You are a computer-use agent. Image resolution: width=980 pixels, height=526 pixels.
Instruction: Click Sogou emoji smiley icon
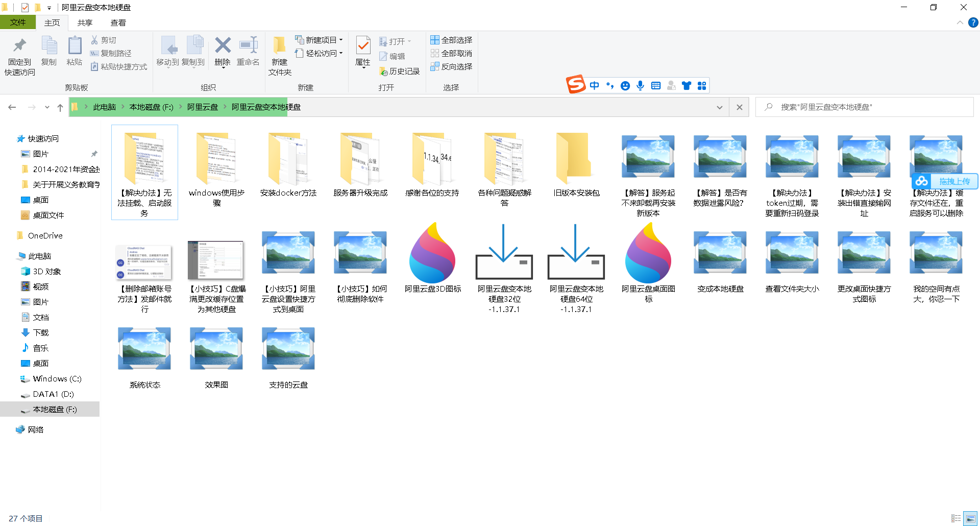(625, 86)
